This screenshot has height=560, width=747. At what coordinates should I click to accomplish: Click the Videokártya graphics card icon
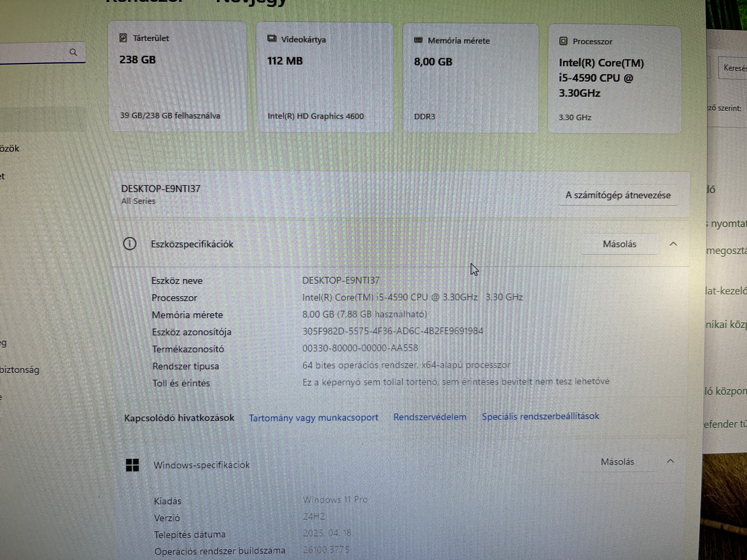[x=272, y=39]
